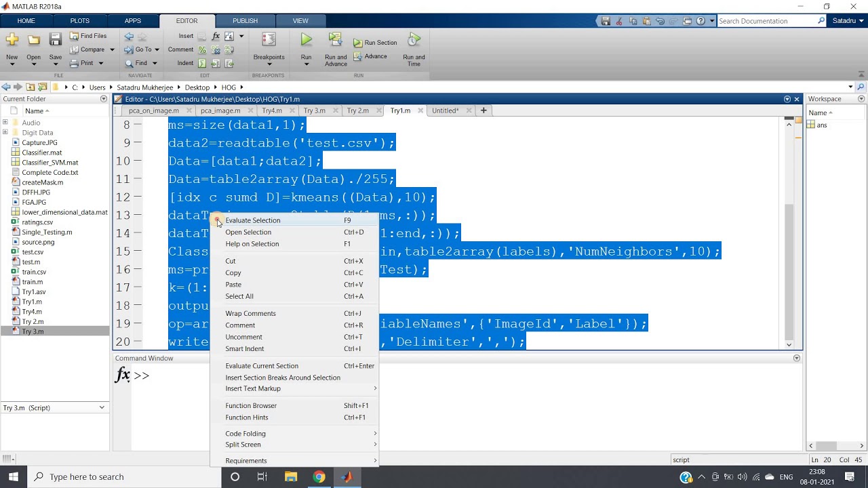Click the Browse for Folder icon
The image size is (868, 488).
pyautogui.click(x=43, y=87)
